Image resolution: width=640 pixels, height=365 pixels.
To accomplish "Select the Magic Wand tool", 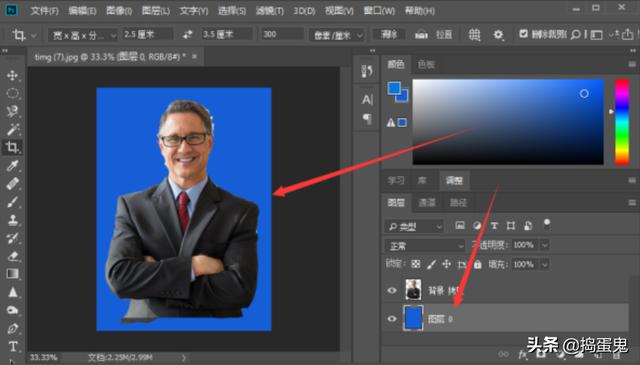I will click(12, 129).
